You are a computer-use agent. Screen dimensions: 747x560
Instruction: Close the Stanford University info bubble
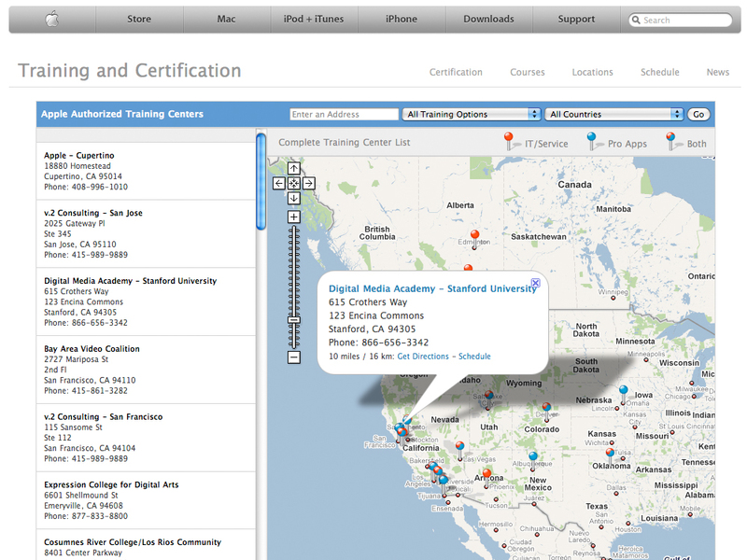click(535, 283)
